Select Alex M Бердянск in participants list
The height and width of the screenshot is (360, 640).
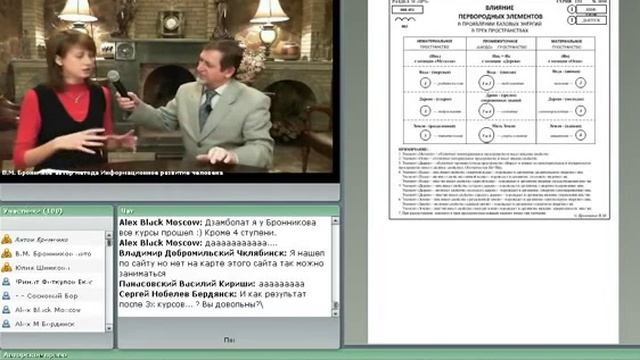tap(45, 324)
